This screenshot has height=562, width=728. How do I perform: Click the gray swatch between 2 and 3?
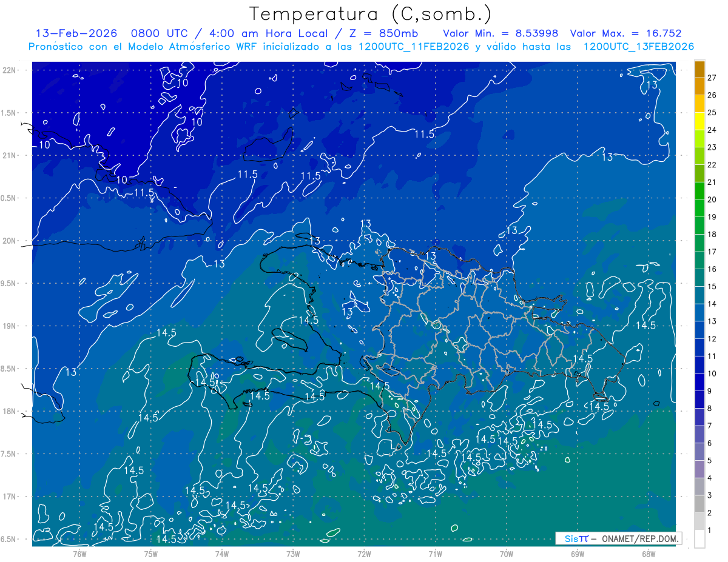(699, 504)
